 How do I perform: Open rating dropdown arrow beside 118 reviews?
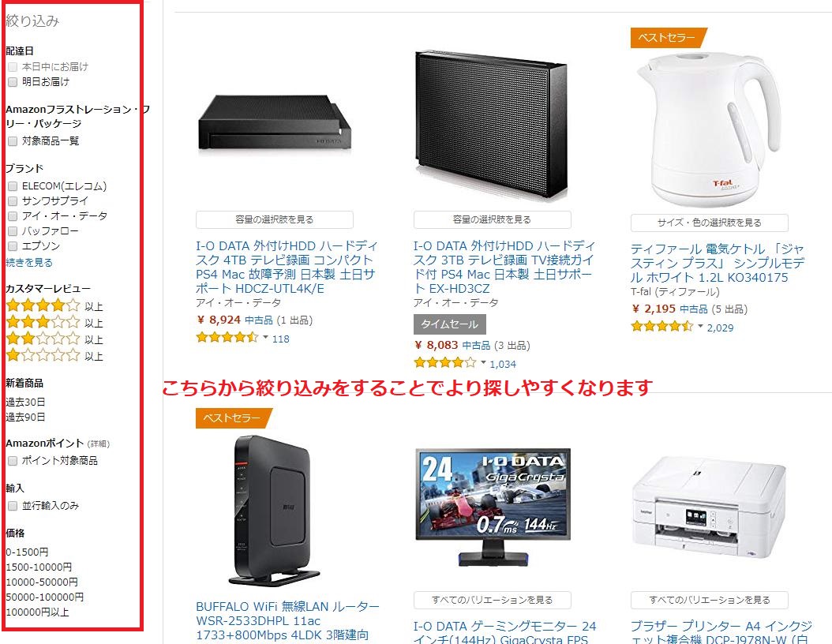pos(265,337)
